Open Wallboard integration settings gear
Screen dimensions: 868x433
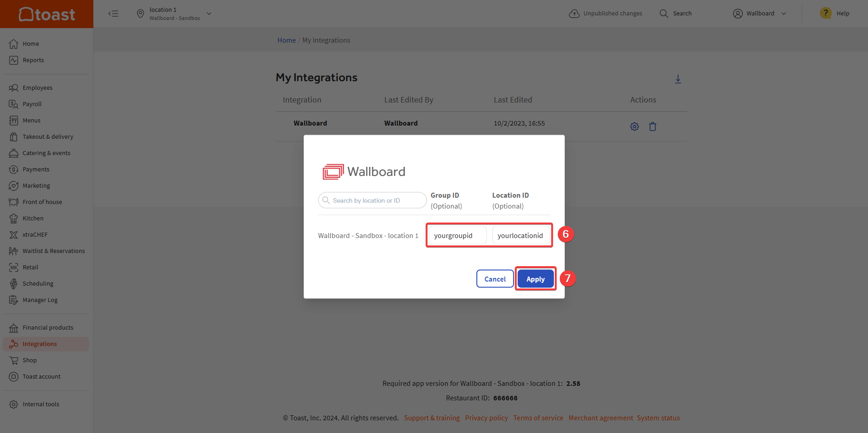coord(635,126)
